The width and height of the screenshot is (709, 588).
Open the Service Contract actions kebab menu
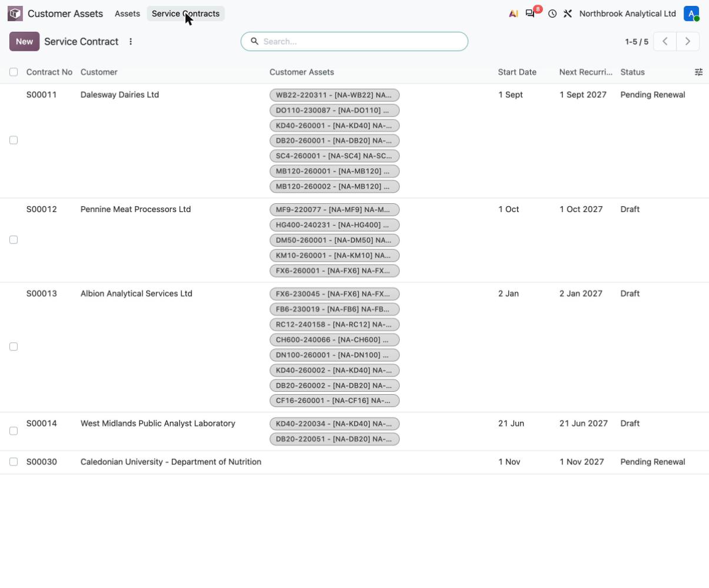tap(131, 42)
